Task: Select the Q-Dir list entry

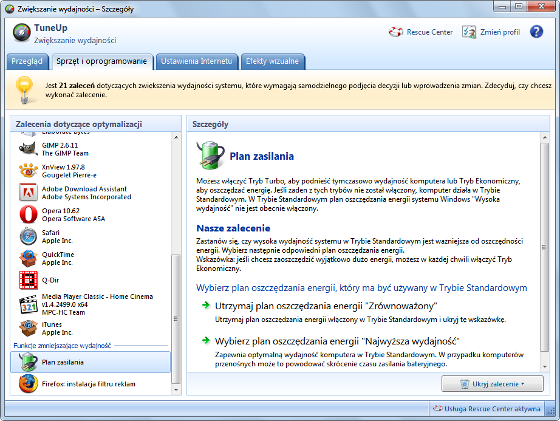Action: point(90,280)
